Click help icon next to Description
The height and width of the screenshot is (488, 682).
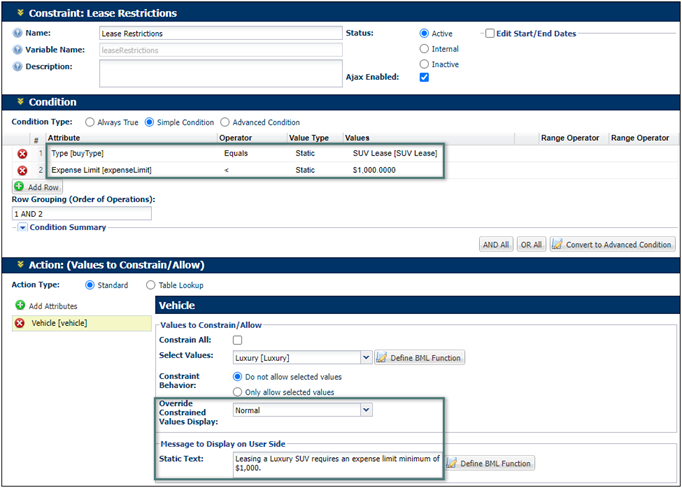pos(18,66)
